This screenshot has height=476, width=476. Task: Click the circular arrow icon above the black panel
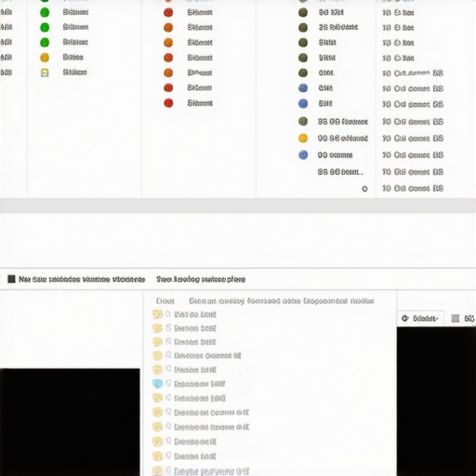pos(405,318)
